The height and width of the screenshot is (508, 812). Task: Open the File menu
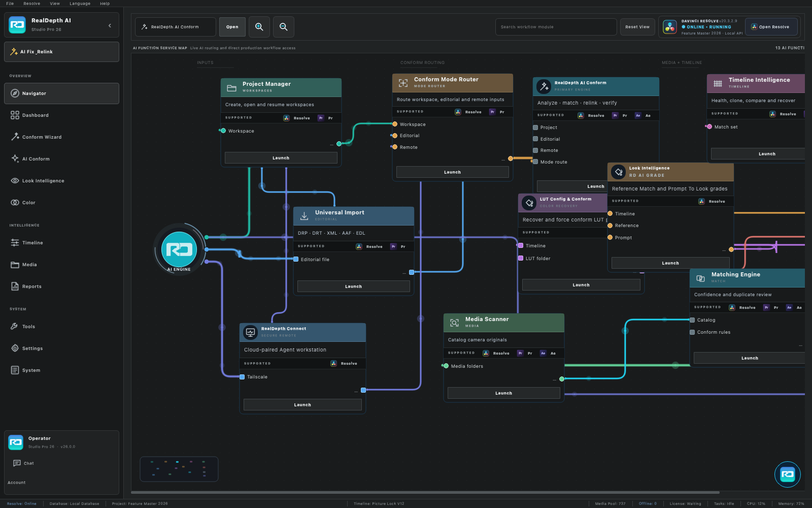[x=10, y=4]
